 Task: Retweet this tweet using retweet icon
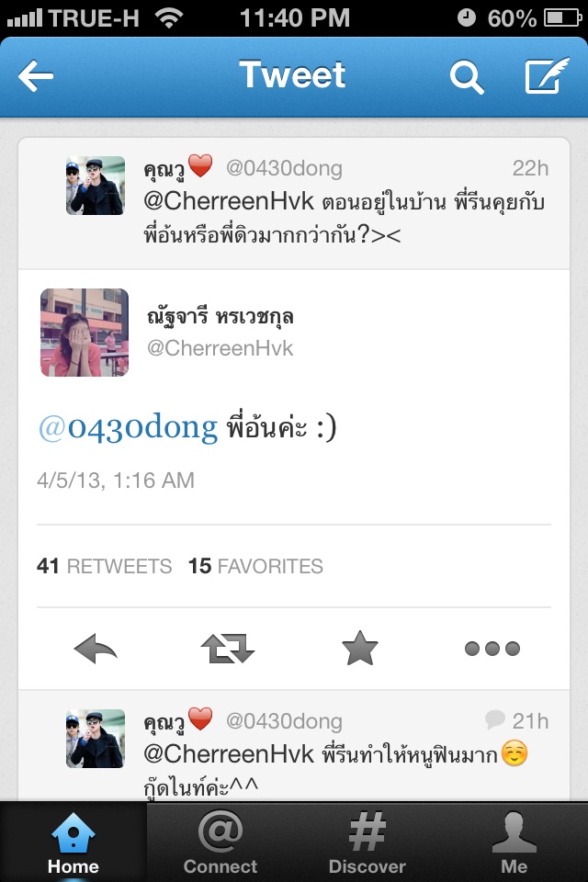(228, 649)
